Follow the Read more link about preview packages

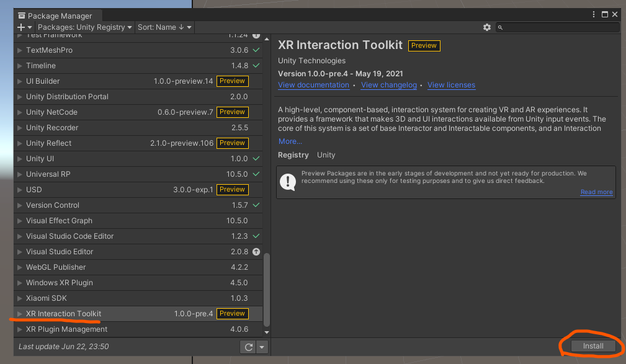click(x=596, y=192)
